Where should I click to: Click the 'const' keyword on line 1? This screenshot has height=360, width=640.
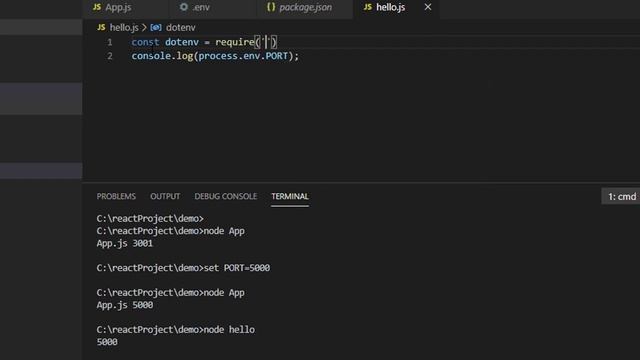[145, 42]
